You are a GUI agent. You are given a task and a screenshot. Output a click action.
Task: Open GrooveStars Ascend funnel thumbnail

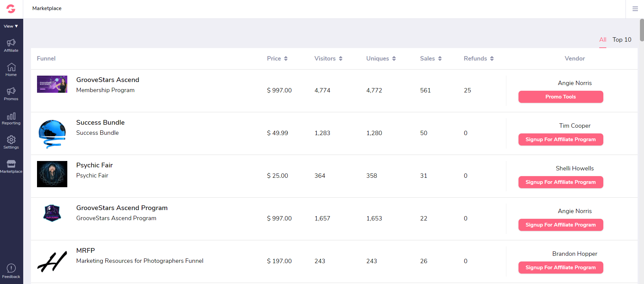point(52,84)
